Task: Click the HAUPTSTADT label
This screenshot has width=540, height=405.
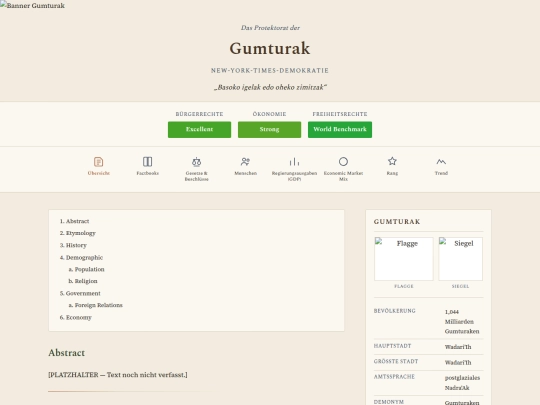Action: (x=392, y=346)
